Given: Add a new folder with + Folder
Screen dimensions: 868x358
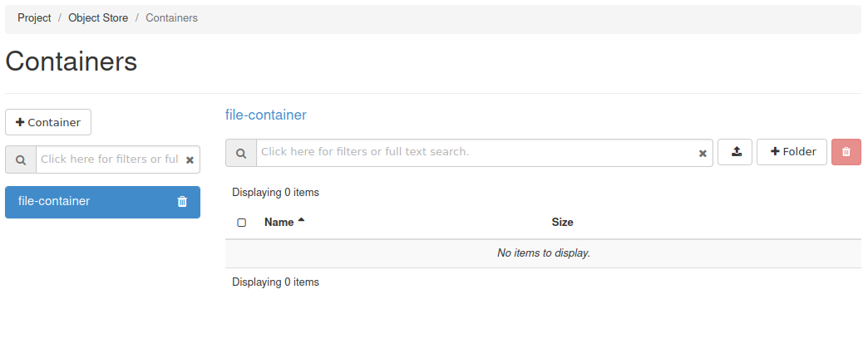Looking at the screenshot, I should [x=792, y=152].
